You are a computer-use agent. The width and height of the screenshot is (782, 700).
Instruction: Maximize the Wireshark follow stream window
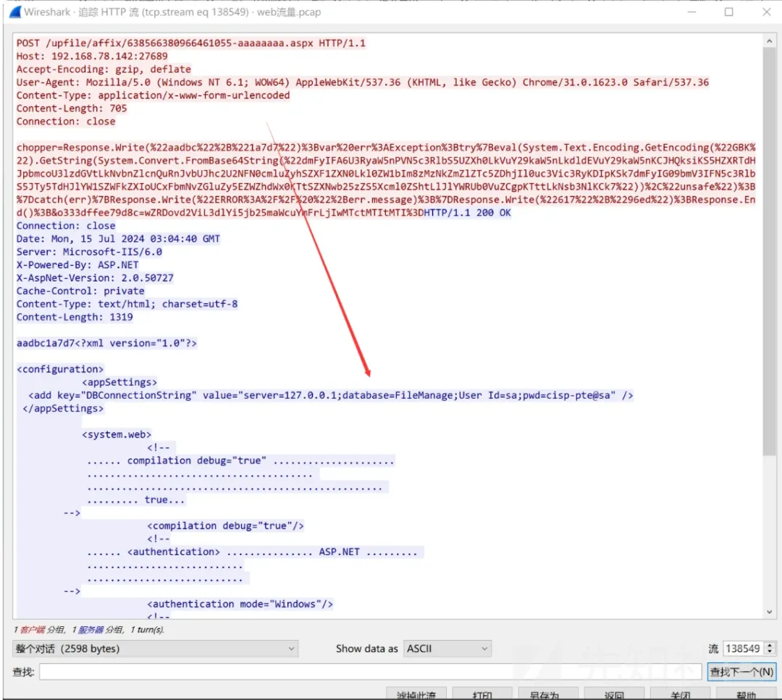(x=728, y=12)
